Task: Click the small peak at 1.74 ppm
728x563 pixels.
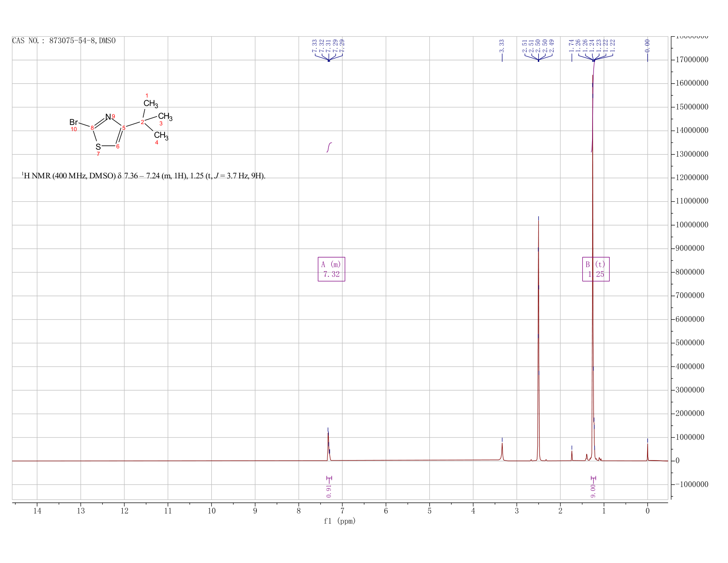Action: pyautogui.click(x=572, y=456)
